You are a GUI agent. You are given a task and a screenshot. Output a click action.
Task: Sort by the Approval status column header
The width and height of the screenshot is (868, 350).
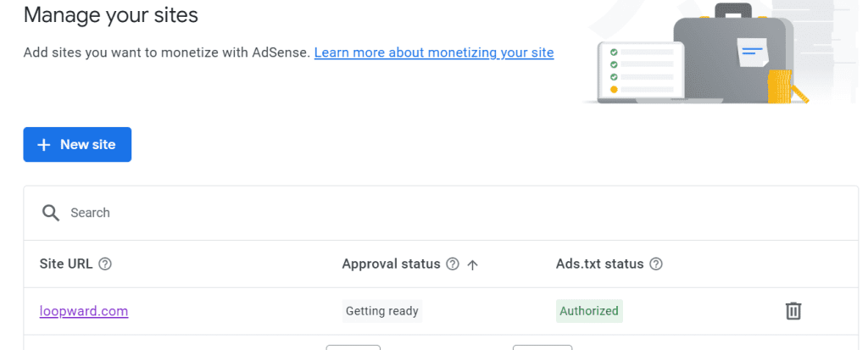391,264
